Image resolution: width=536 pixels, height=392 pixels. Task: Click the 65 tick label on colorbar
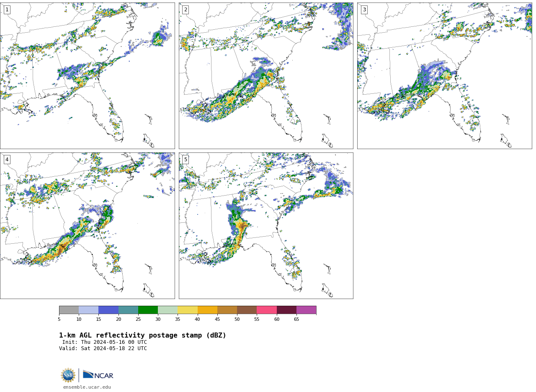[296, 320]
